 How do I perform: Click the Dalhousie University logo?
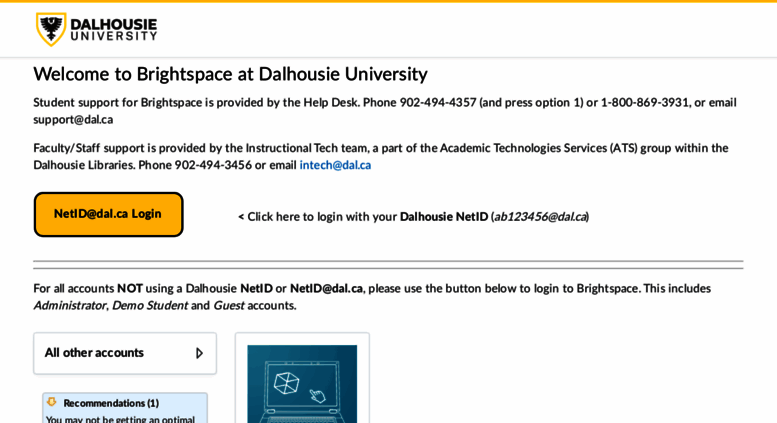pyautogui.click(x=97, y=29)
